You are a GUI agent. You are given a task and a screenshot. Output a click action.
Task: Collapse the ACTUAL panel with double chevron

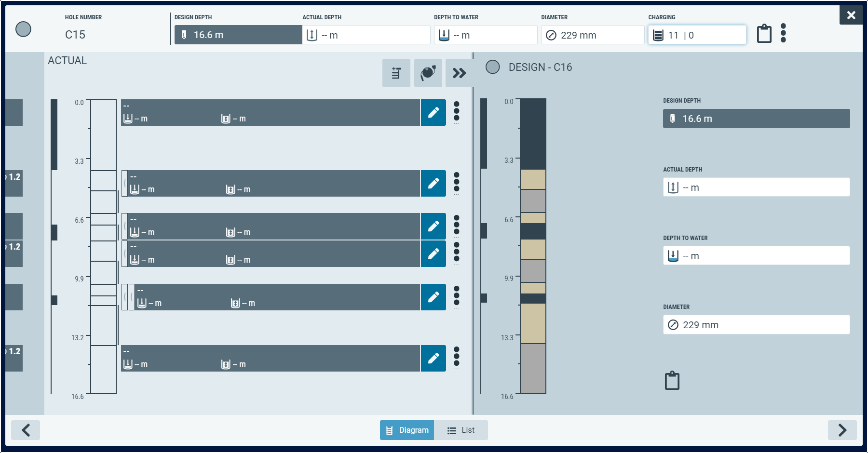pos(459,73)
